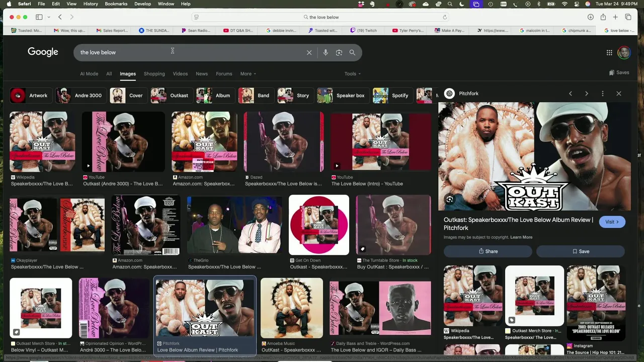Image resolution: width=644 pixels, height=362 pixels.
Task: Select the Album filter chip
Action: [215, 96]
